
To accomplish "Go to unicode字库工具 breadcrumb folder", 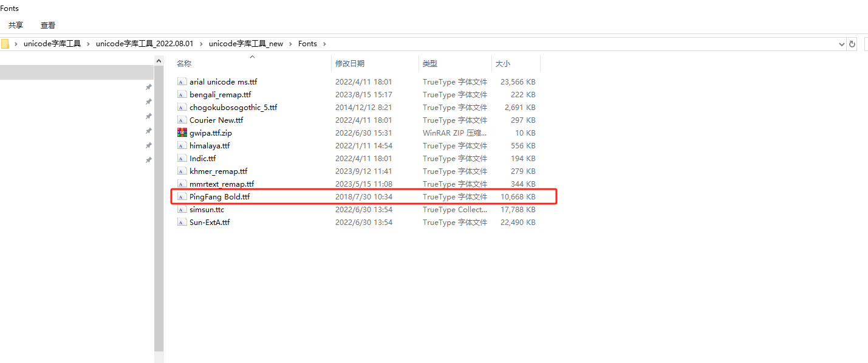I will 52,44.
